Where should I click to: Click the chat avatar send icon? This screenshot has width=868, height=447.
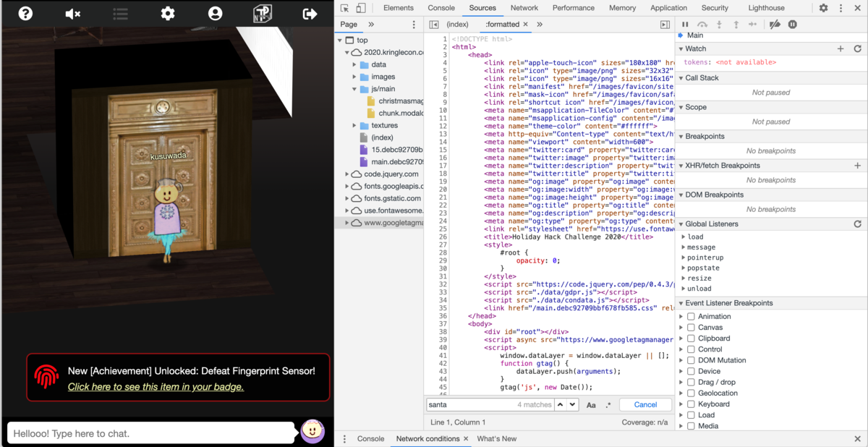click(312, 431)
